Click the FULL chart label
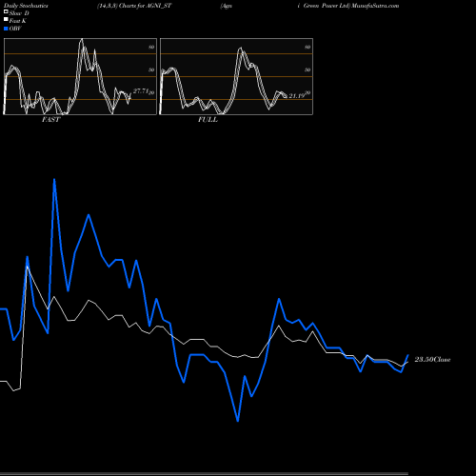The height and width of the screenshot is (476, 476). (x=208, y=120)
